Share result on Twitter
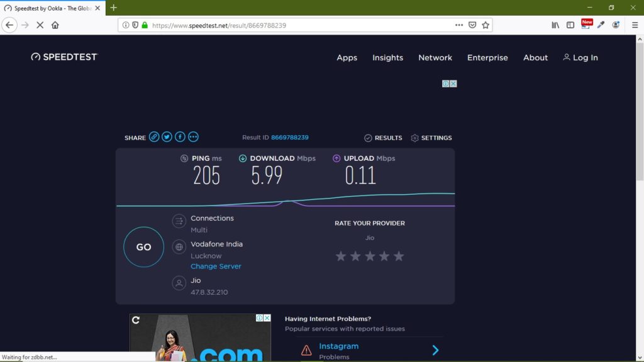644x362 pixels. pyautogui.click(x=167, y=136)
